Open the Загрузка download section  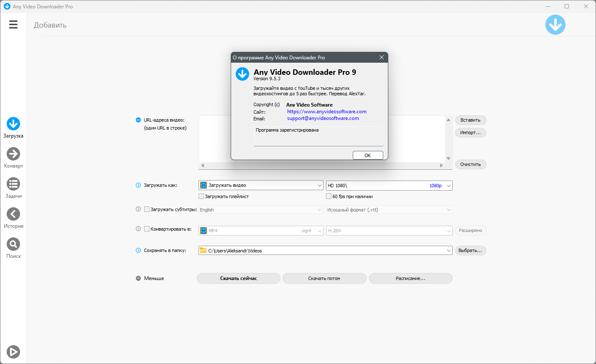coord(13,128)
